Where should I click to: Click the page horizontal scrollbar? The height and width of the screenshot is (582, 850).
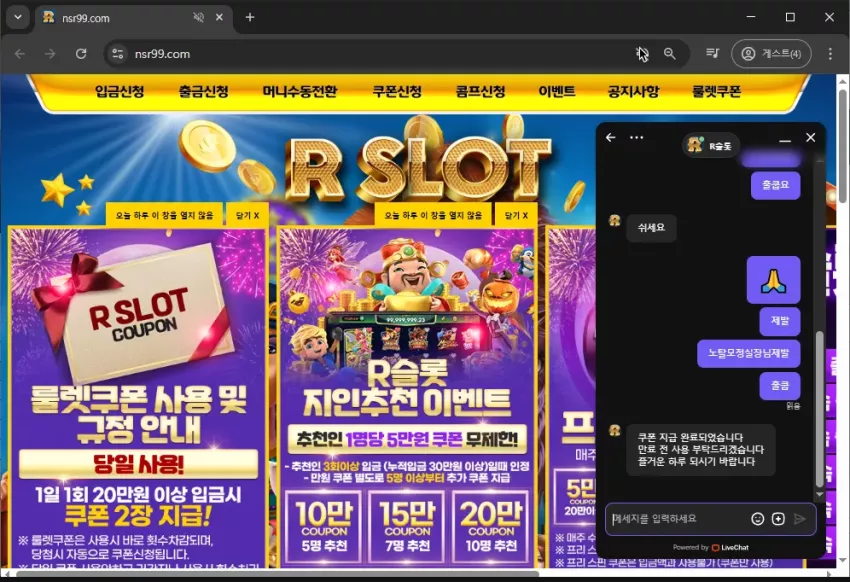coord(276,574)
